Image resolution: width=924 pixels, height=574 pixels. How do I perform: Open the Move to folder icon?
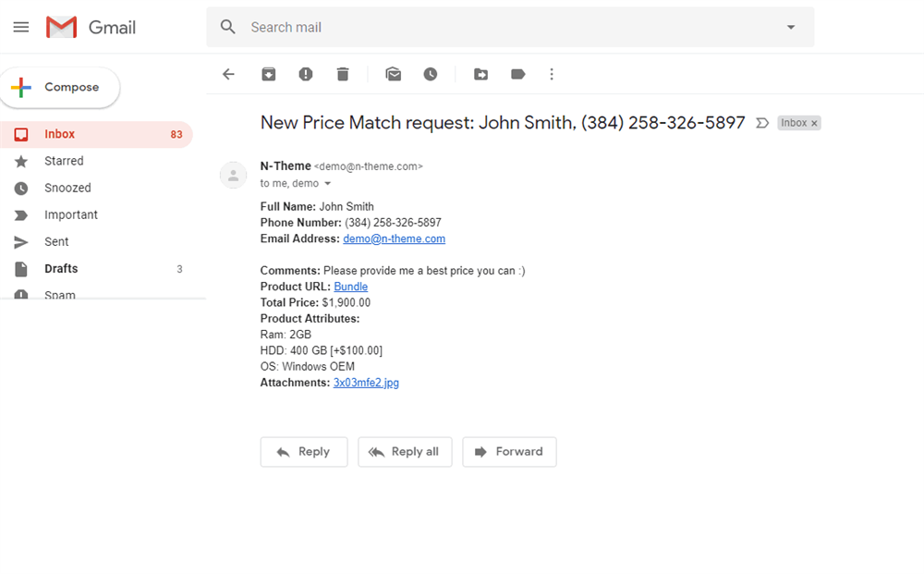click(x=480, y=74)
